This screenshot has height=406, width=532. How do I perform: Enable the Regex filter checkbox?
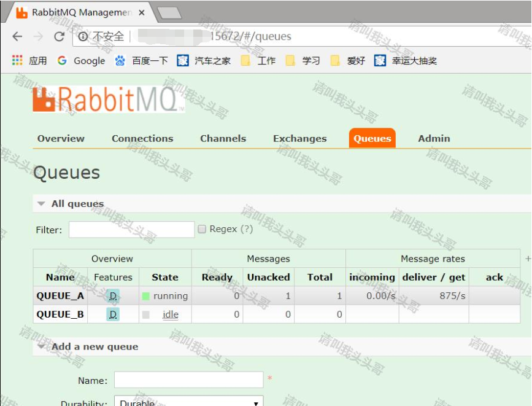click(202, 229)
